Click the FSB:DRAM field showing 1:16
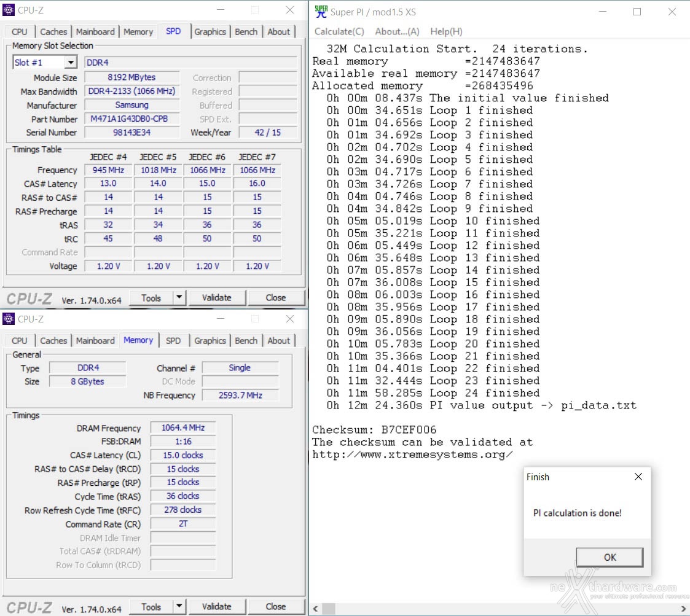690x616 pixels. pyautogui.click(x=183, y=442)
